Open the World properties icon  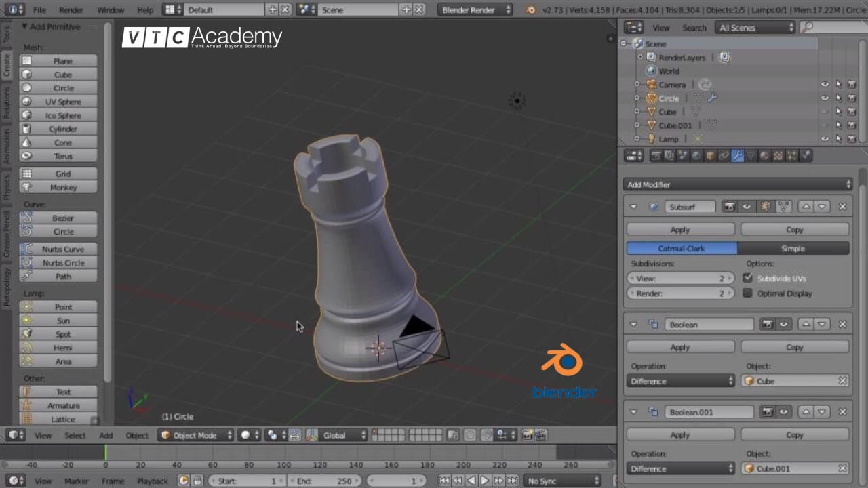(x=696, y=155)
